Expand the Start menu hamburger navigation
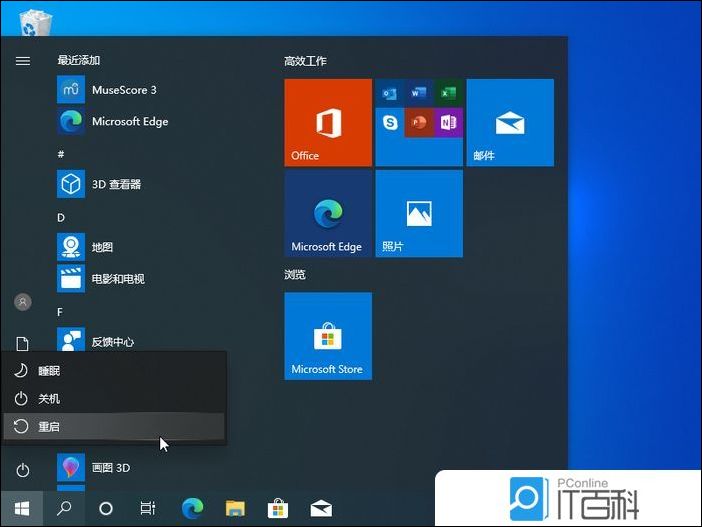Image resolution: width=702 pixels, height=527 pixels. click(x=22, y=61)
